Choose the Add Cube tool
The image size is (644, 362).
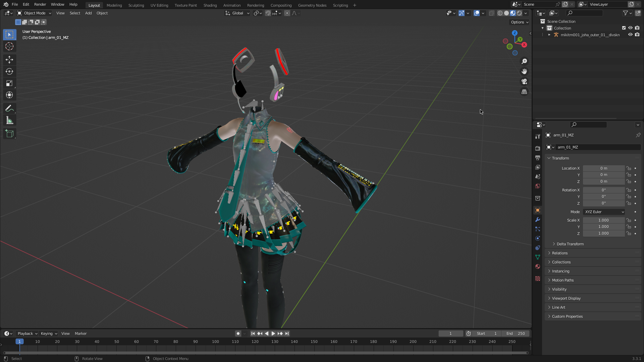coord(9,134)
